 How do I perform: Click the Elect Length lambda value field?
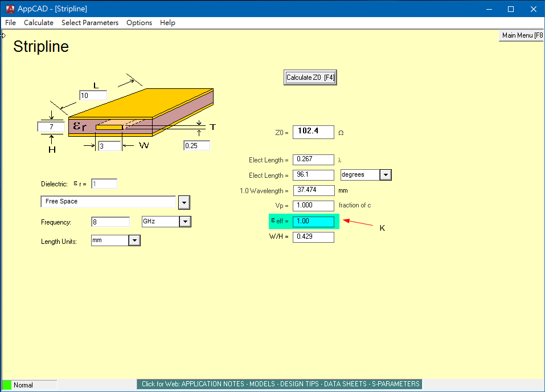click(x=314, y=160)
